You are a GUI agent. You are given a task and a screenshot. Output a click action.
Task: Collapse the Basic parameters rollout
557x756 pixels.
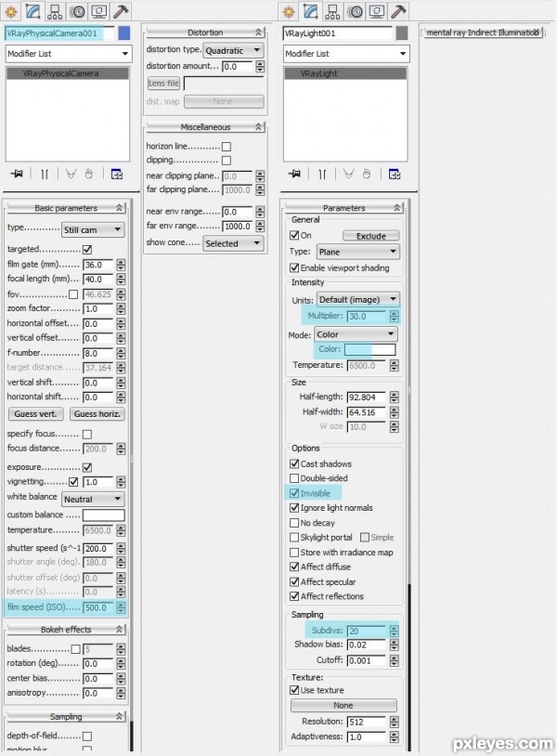(66, 208)
